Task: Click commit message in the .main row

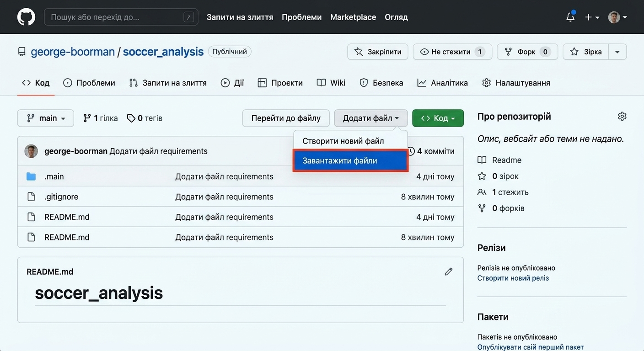Action: (x=224, y=176)
